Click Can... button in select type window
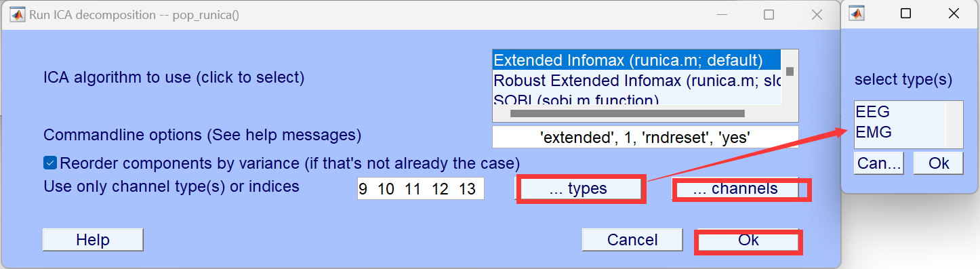The image size is (980, 269). point(879,163)
